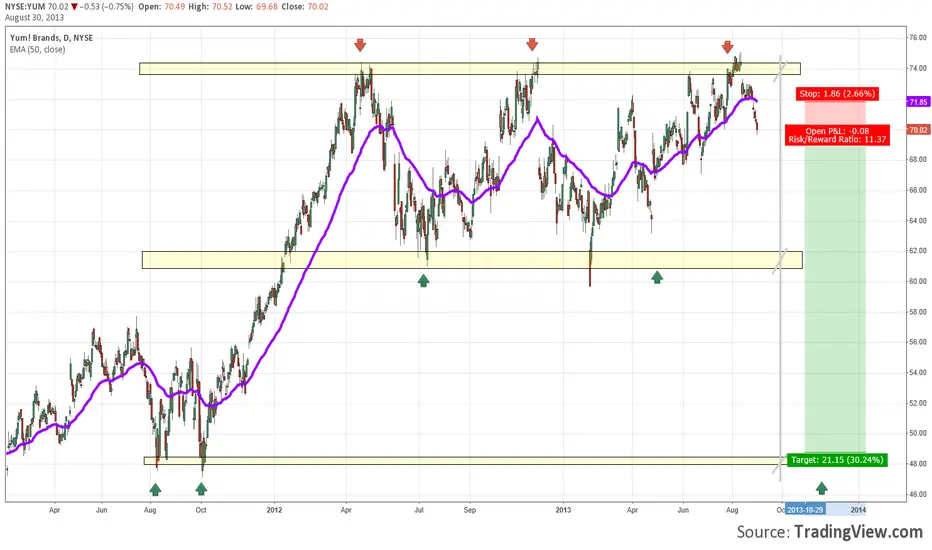This screenshot has width=932, height=550.
Task: Click the 74.00 price axis label
Action: coord(917,68)
